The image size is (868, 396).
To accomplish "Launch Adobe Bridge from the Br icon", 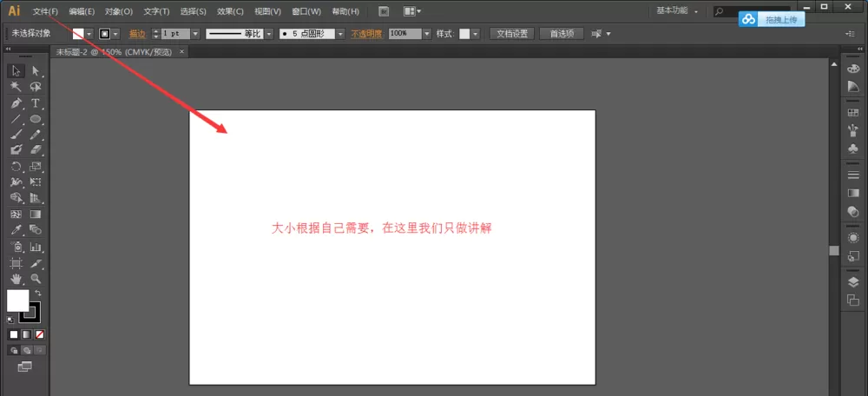I will pos(385,11).
